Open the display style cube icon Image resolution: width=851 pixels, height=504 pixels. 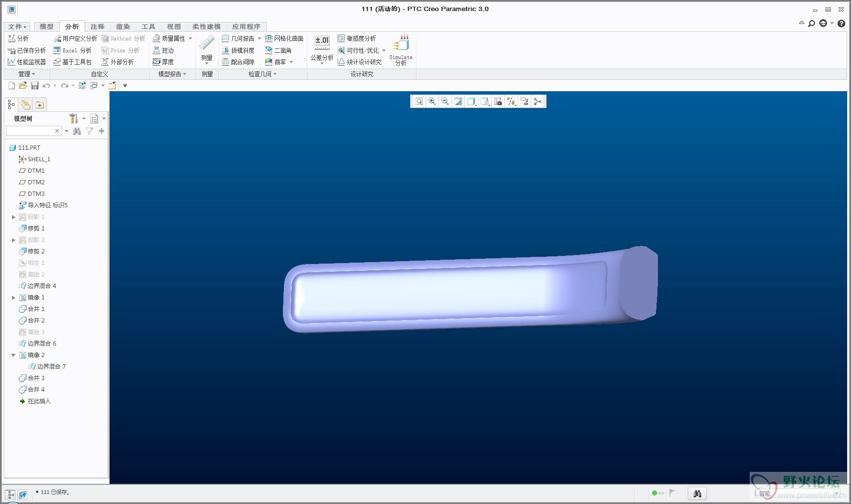click(472, 101)
